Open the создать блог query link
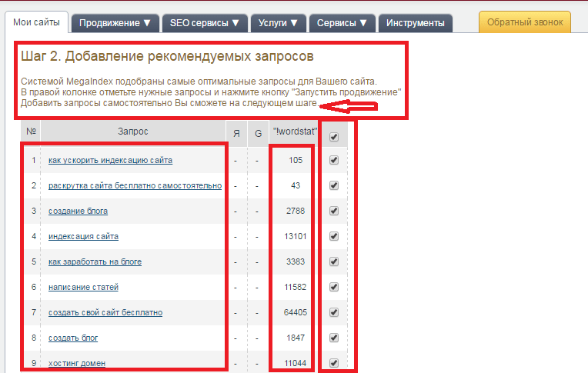This screenshot has width=588, height=373. click(73, 338)
